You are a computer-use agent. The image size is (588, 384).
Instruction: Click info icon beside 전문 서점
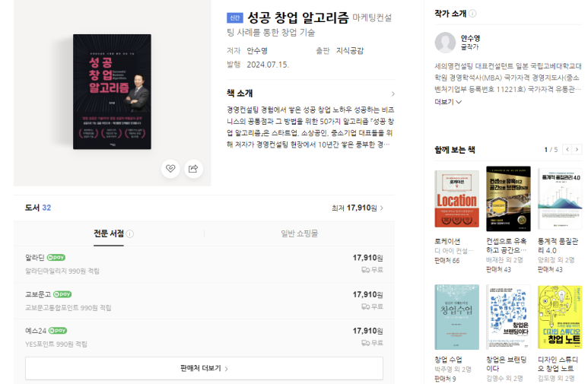pos(130,234)
